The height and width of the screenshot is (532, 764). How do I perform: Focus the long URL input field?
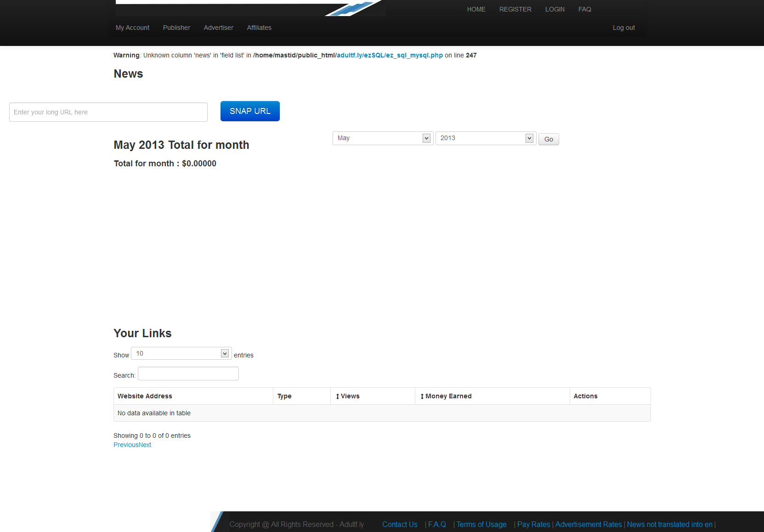click(108, 112)
